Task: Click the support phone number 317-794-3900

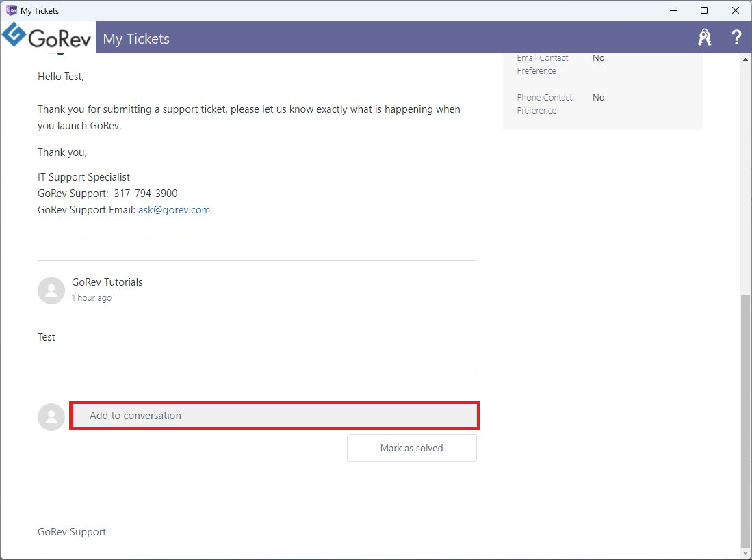Action: point(146,194)
